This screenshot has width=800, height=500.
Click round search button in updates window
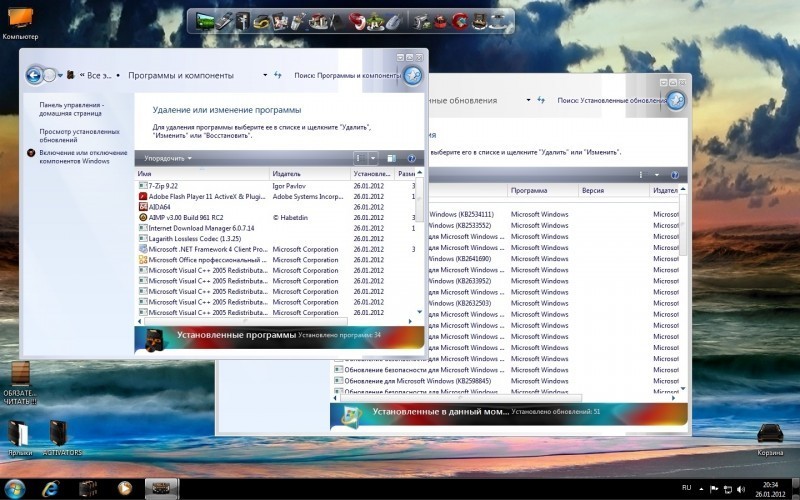coord(676,101)
